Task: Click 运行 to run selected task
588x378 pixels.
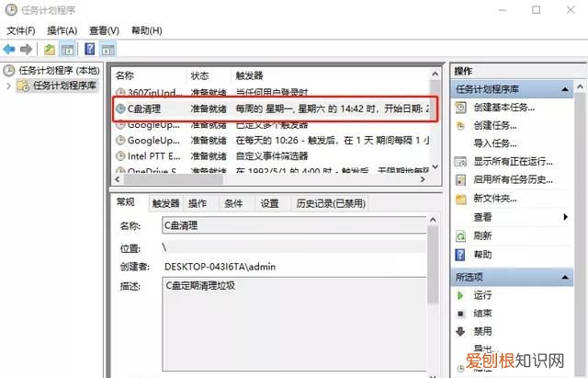Action: click(482, 295)
